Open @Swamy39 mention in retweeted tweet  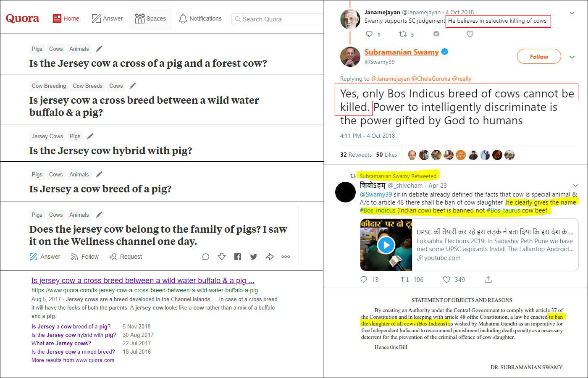tap(376, 194)
